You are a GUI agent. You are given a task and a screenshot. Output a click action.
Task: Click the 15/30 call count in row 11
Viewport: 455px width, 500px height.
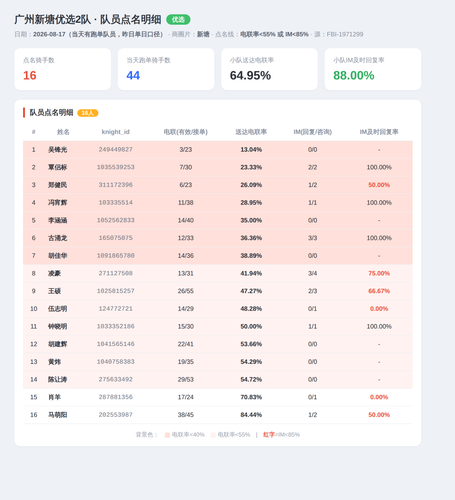[x=186, y=326]
